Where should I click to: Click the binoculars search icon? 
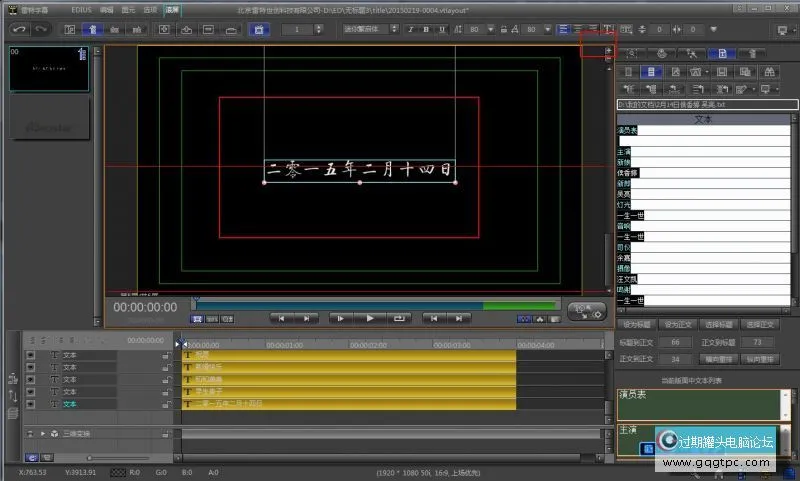(770, 72)
